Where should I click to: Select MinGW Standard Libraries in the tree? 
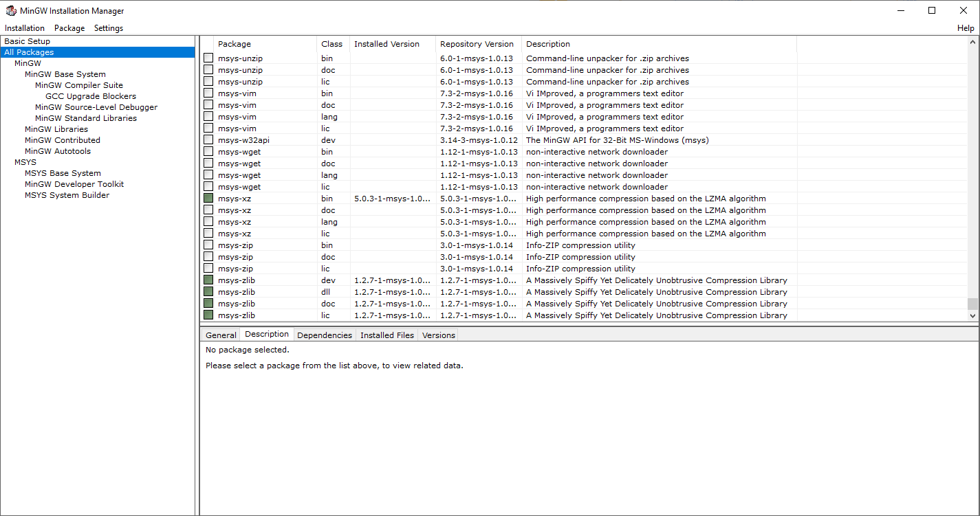coord(86,118)
